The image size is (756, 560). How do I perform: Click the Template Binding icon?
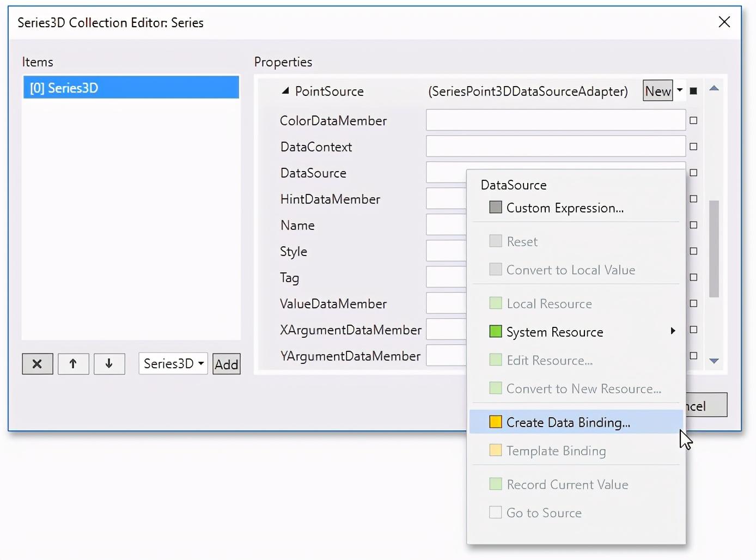pos(496,451)
